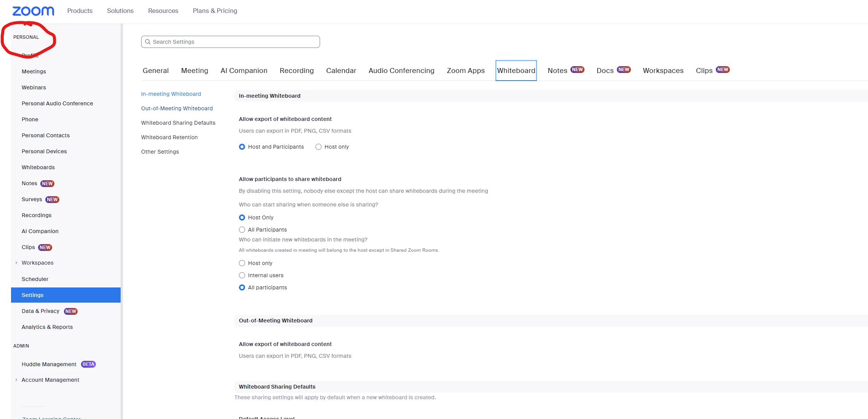
Task: Click NEW badge next to Surveys
Action: click(x=52, y=200)
